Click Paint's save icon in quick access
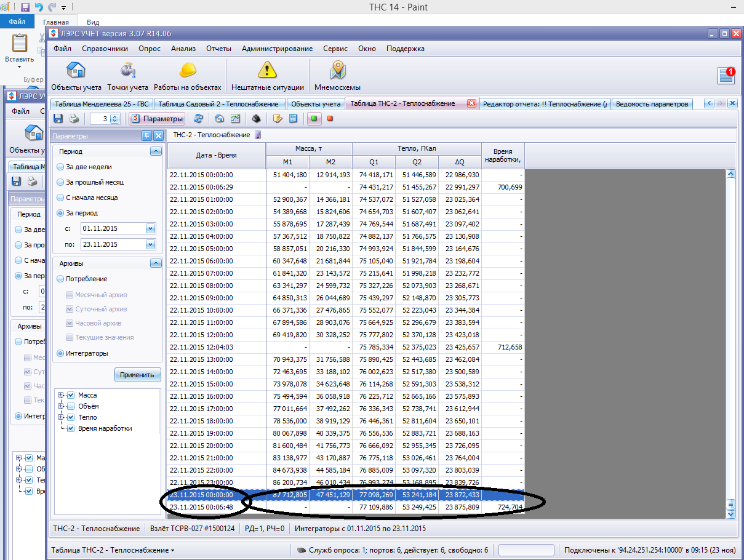This screenshot has height=560, width=744. [25, 7]
